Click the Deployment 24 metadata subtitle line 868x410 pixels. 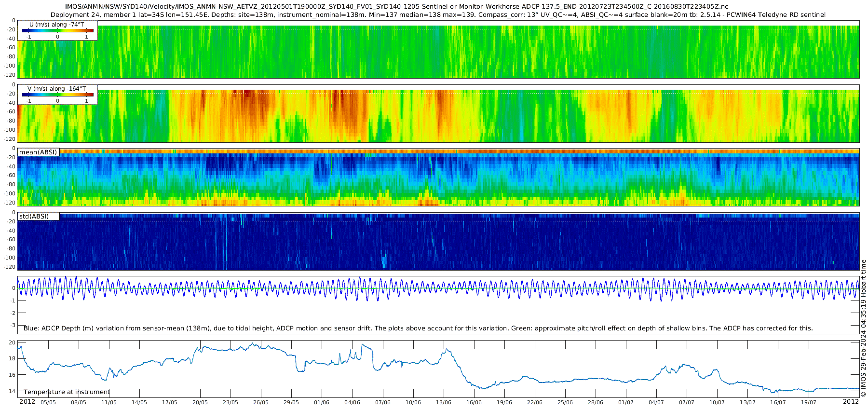(438, 15)
